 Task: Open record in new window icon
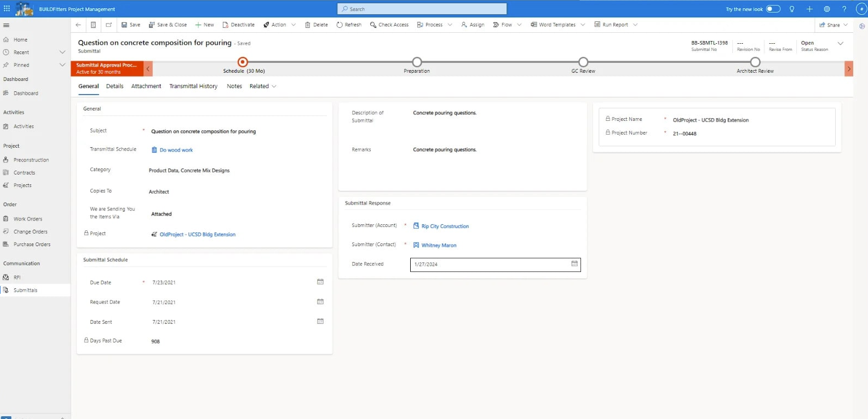108,25
